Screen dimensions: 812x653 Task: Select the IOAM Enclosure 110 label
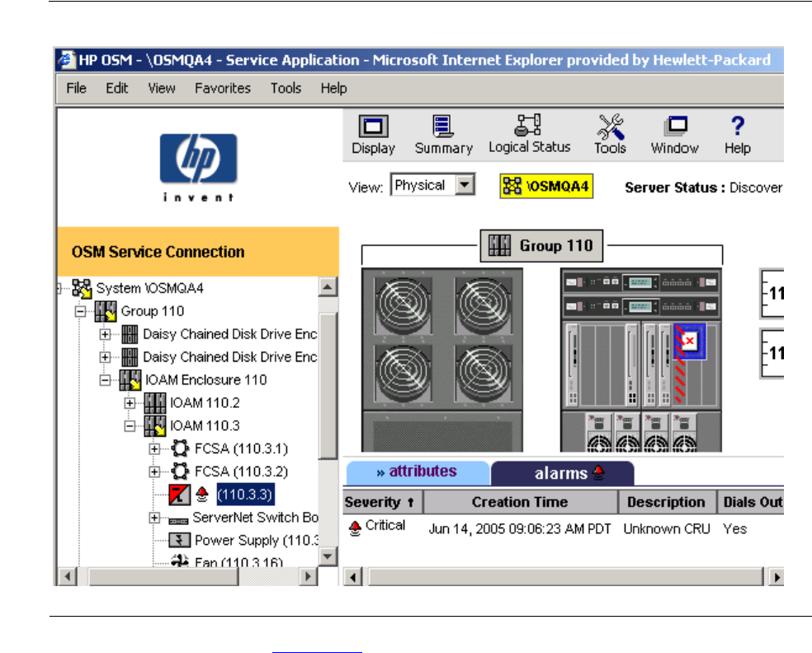pyautogui.click(x=205, y=380)
